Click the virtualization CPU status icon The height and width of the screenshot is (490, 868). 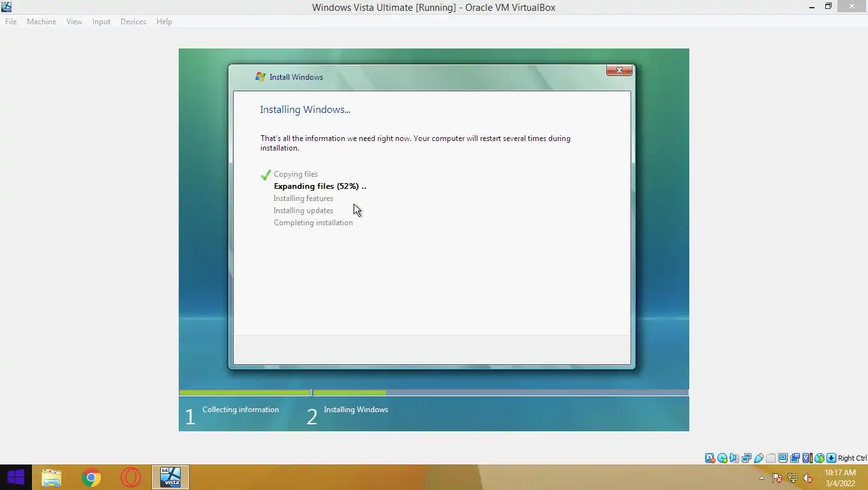pos(807,458)
